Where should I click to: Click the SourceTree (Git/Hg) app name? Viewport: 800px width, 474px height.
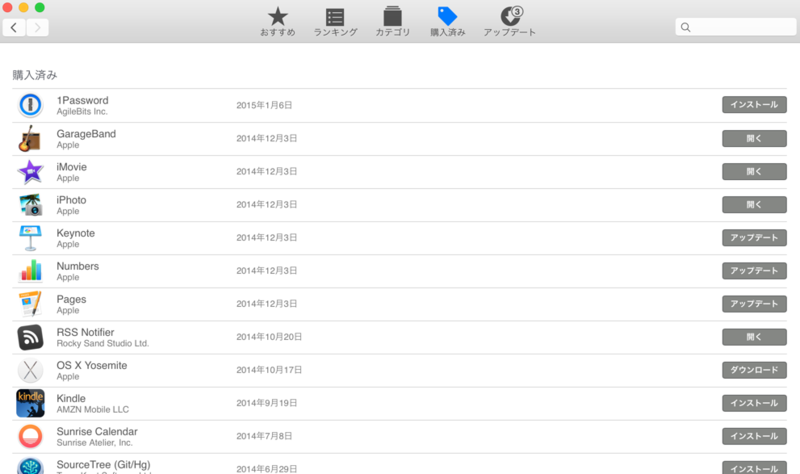click(104, 465)
